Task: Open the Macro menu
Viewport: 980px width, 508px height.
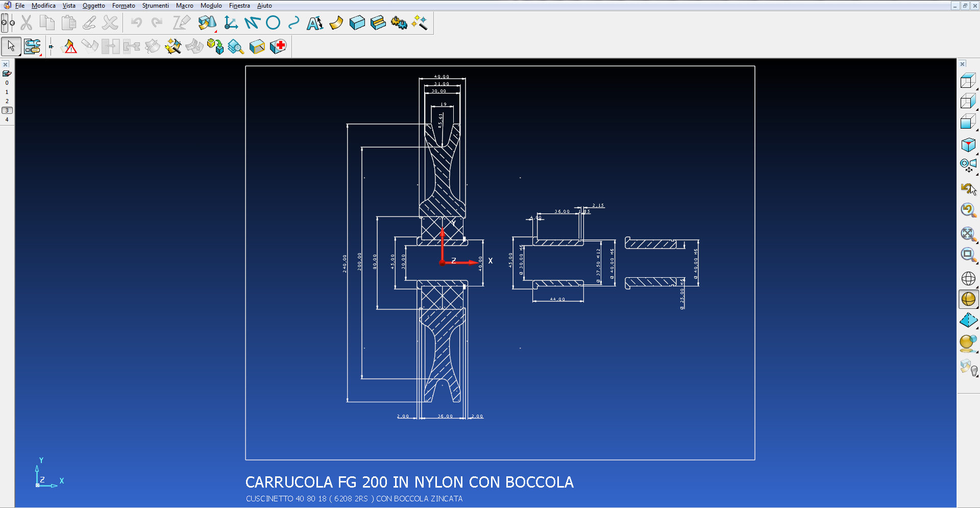Action: tap(185, 6)
